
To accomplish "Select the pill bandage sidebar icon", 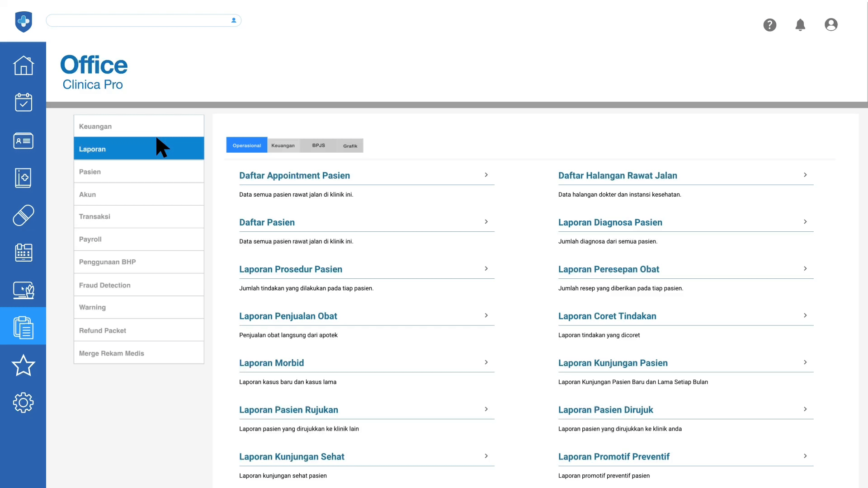I will click(23, 216).
